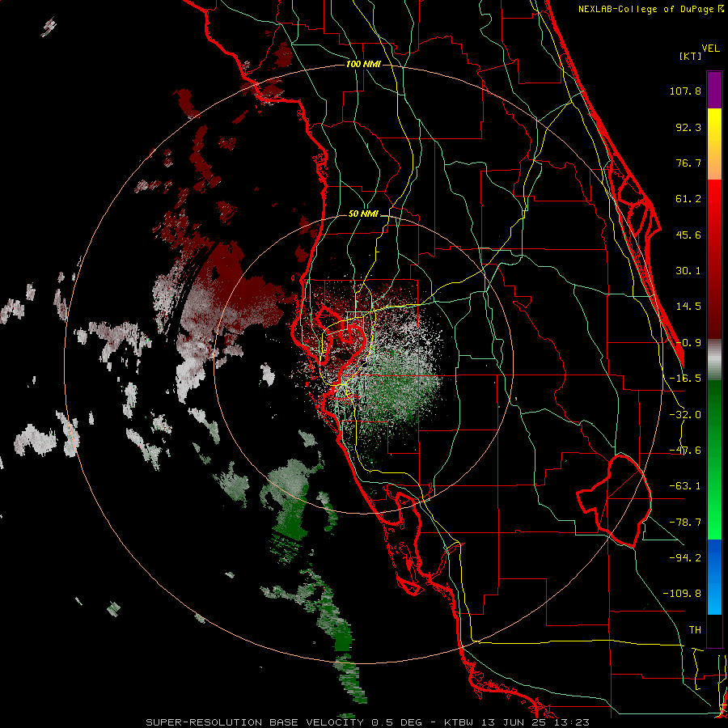Screen dimensions: 728x728
Task: Click the -63.1 velocity scale value
Action: click(685, 486)
